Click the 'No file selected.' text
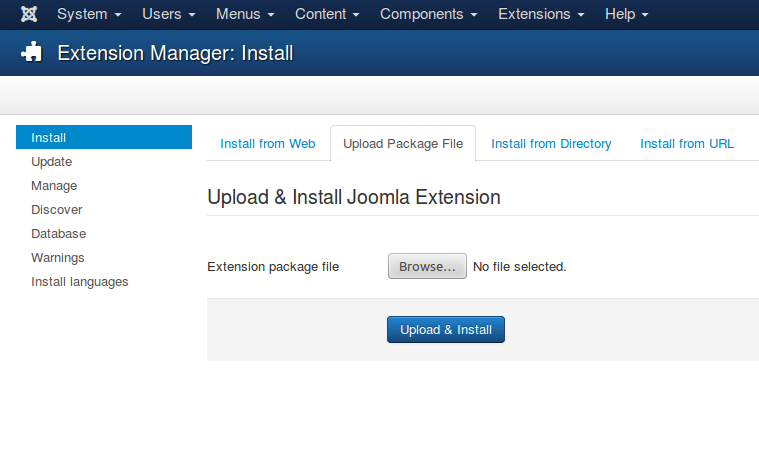This screenshot has width=759, height=463. pos(519,267)
